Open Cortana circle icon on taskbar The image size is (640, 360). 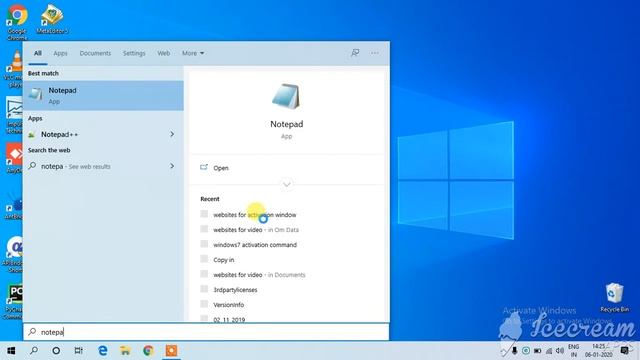[x=56, y=351]
